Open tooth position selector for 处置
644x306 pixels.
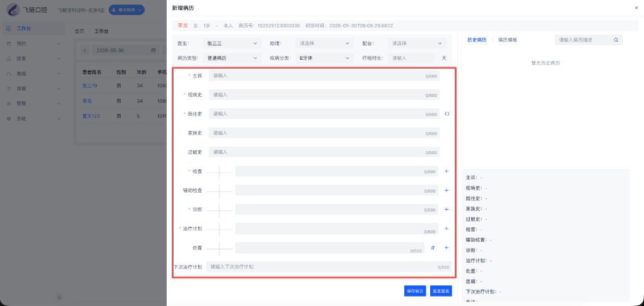pyautogui.click(x=219, y=249)
